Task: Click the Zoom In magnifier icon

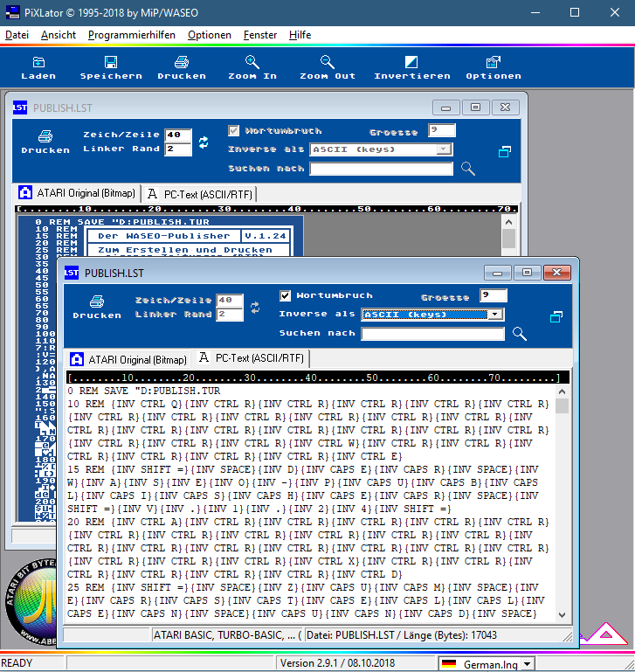Action: (252, 62)
